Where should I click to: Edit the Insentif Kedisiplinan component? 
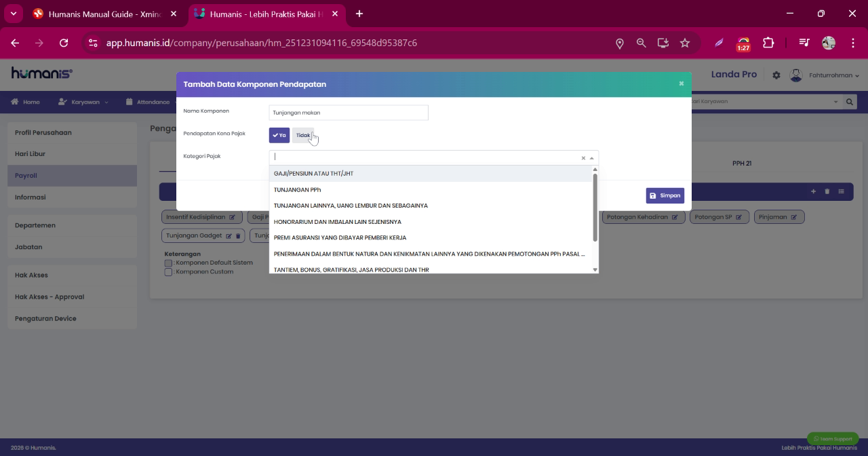coord(232,217)
